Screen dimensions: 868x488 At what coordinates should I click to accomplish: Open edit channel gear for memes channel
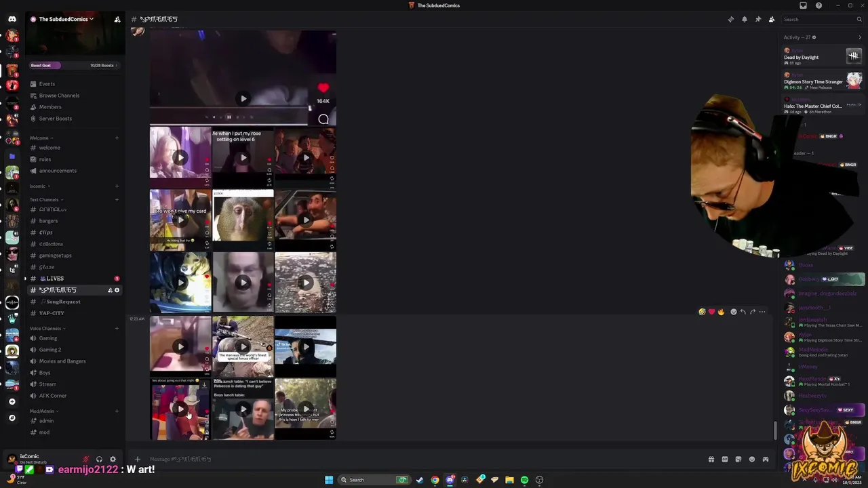[x=117, y=290]
